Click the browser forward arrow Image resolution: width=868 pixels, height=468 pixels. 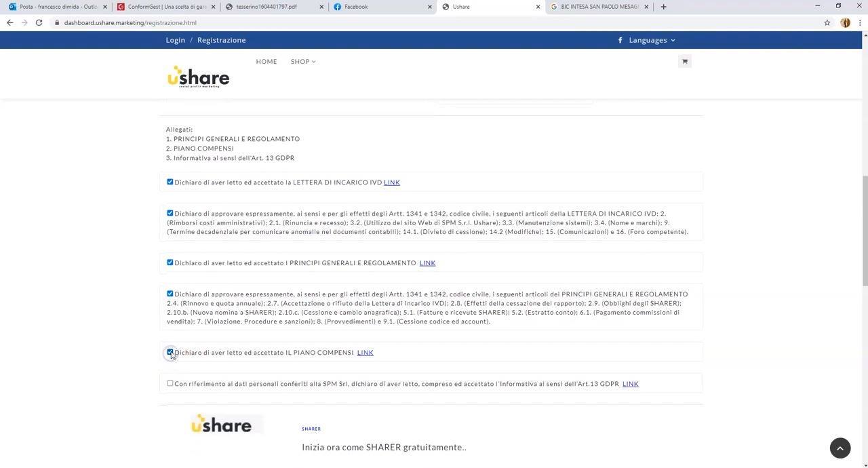coord(24,22)
